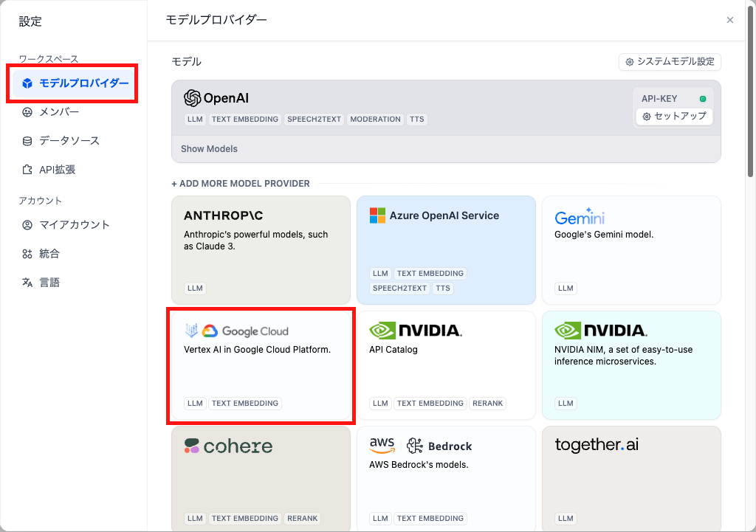The width and height of the screenshot is (756, 532).
Task: Click the RERANK tag on Cohere card
Action: click(302, 519)
